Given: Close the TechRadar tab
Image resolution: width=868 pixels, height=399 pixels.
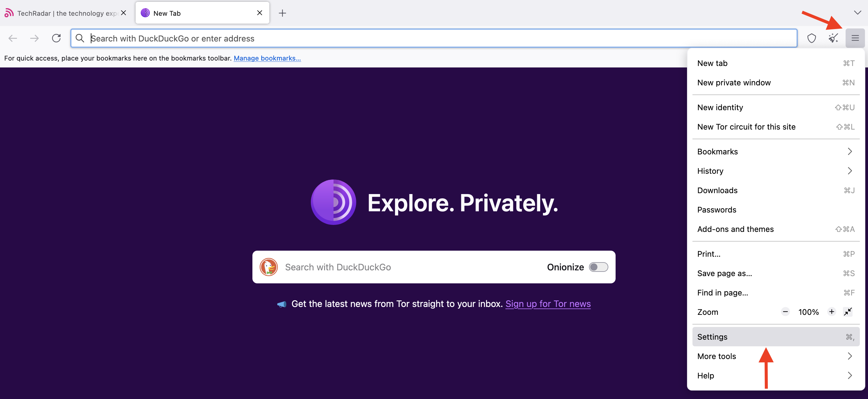Looking at the screenshot, I should coord(123,13).
